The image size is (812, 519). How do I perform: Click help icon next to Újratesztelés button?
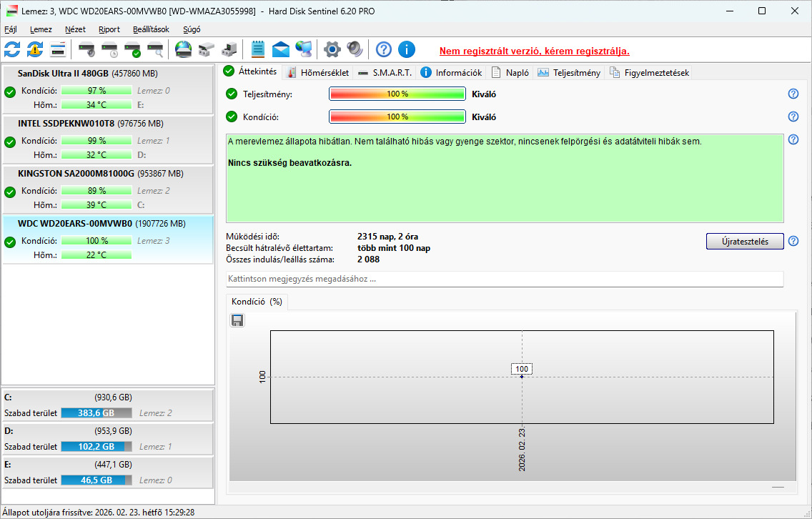[793, 241]
